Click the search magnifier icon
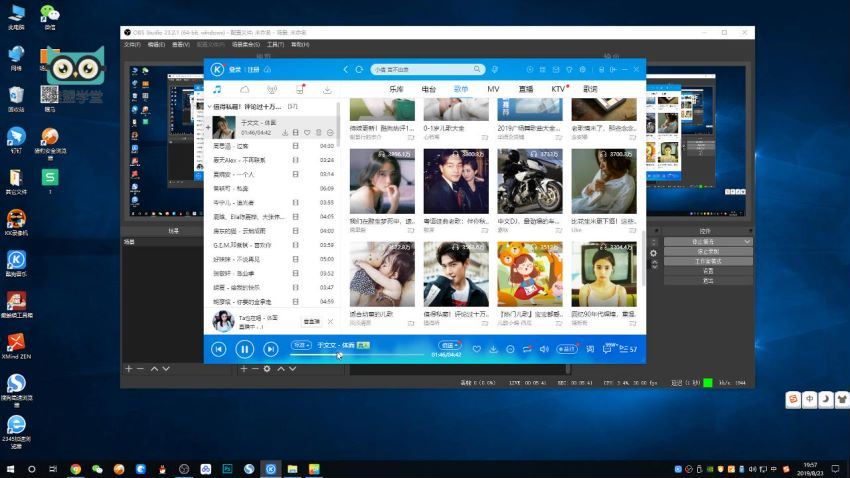Viewport: 850px width, 478px height. [x=477, y=69]
